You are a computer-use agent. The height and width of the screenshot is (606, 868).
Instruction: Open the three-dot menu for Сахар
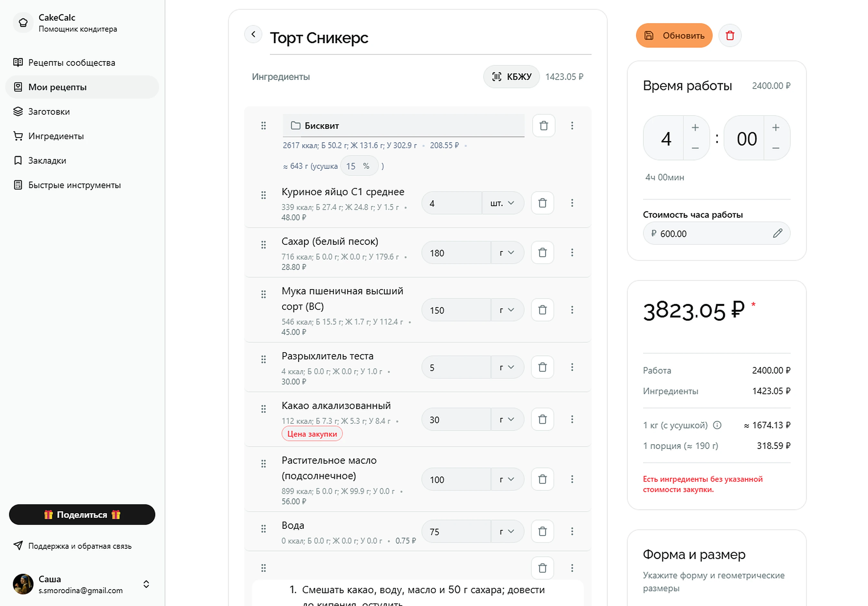pyautogui.click(x=572, y=252)
